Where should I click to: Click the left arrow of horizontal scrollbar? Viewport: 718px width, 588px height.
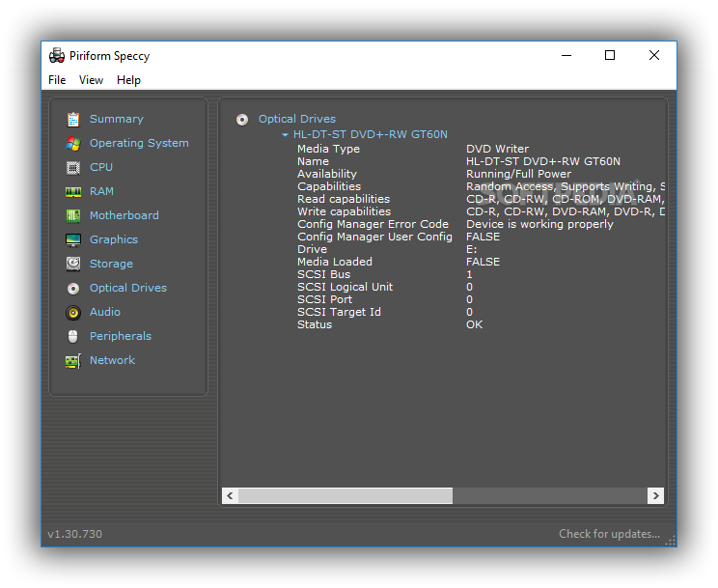click(230, 495)
